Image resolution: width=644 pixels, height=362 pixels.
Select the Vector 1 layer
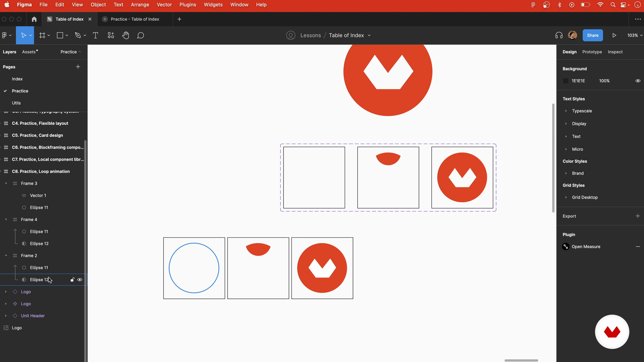[x=38, y=195]
